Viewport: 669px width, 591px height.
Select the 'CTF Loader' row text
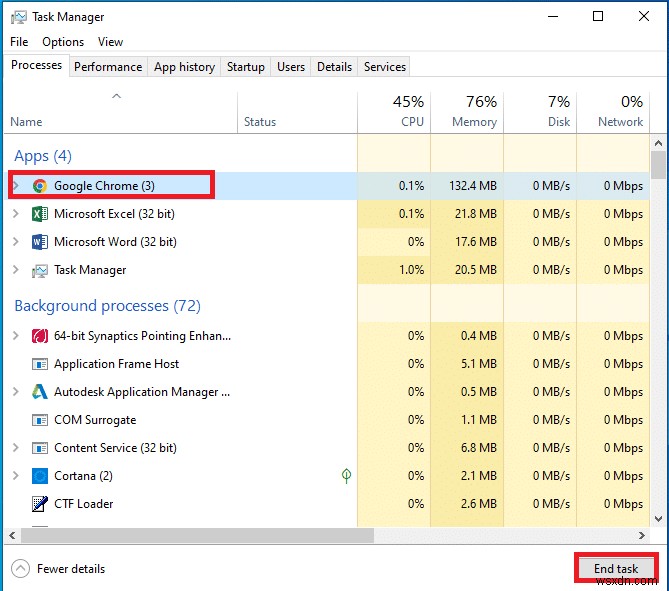point(84,504)
